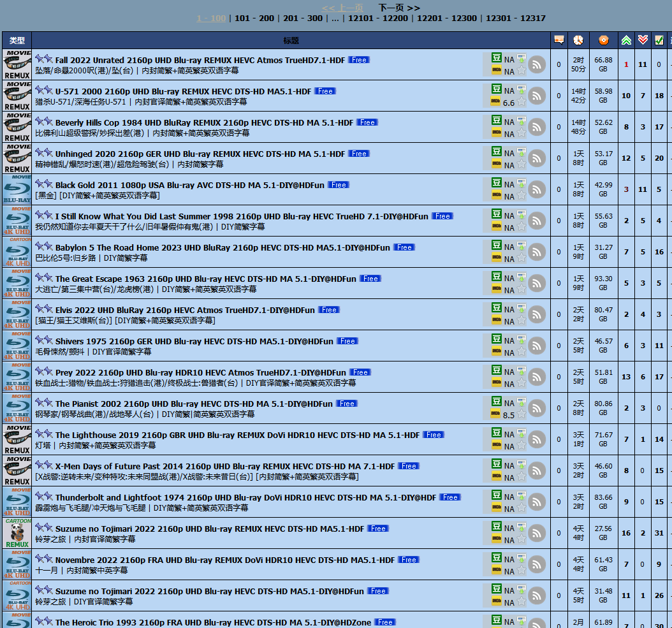Toggle bookmark star for Babylon 5 The Road Home
Screen dimensions: 672x628
(x=521, y=258)
